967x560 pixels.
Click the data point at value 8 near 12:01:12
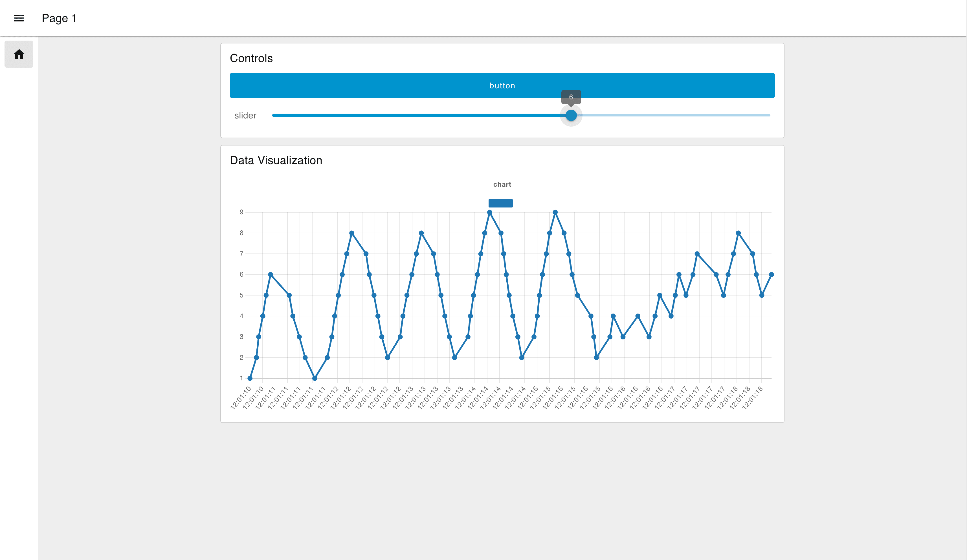pos(352,232)
